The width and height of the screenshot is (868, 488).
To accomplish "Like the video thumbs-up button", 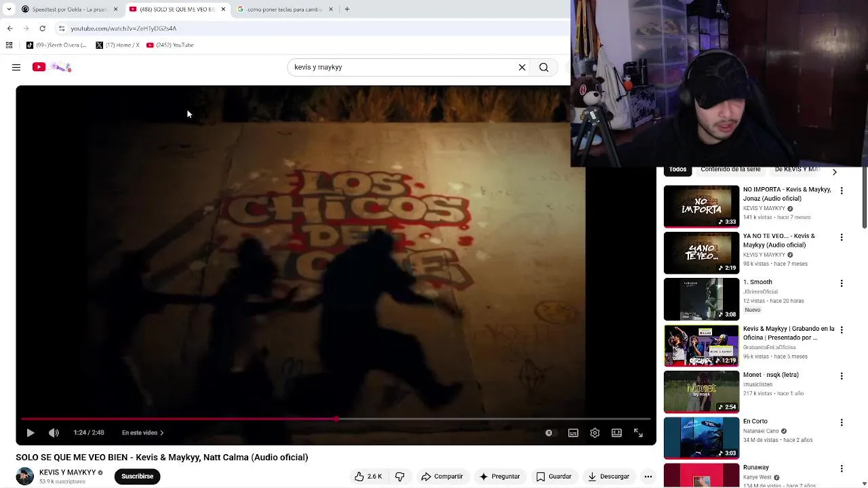I will pos(368,476).
